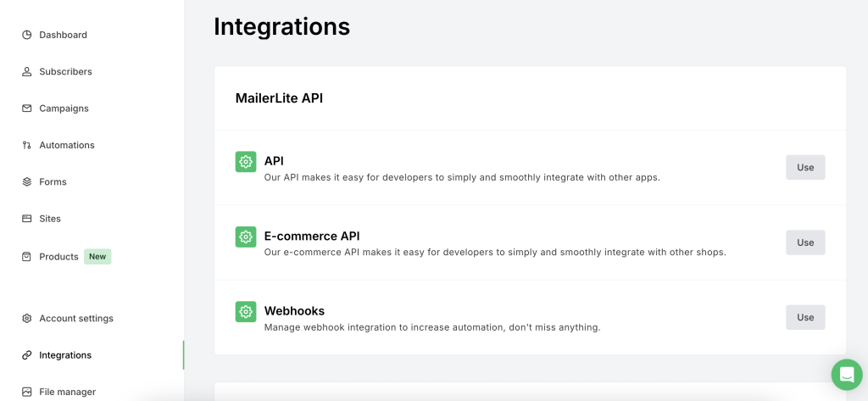Click the Forms stacked layers icon
This screenshot has width=868, height=401.
click(27, 181)
